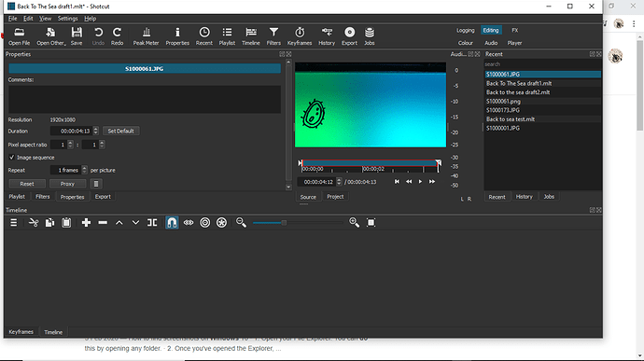This screenshot has height=361, width=644.
Task: Open the Jobs panel from toolbar
Action: pos(370,35)
